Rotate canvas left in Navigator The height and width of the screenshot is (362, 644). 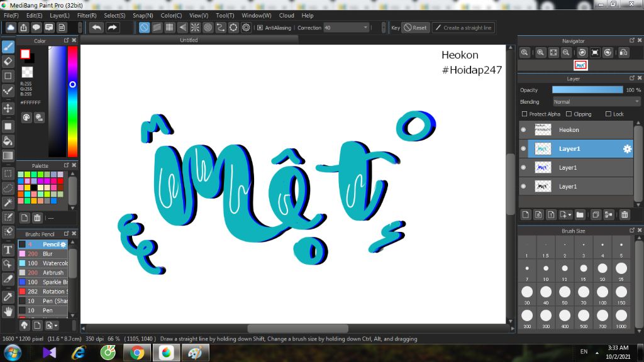coord(582,53)
